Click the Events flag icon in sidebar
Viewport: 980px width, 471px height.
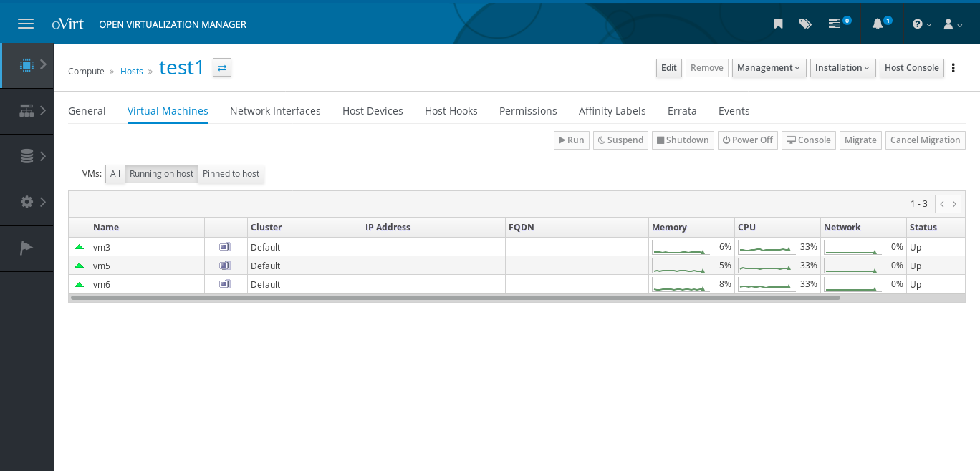[x=27, y=248]
